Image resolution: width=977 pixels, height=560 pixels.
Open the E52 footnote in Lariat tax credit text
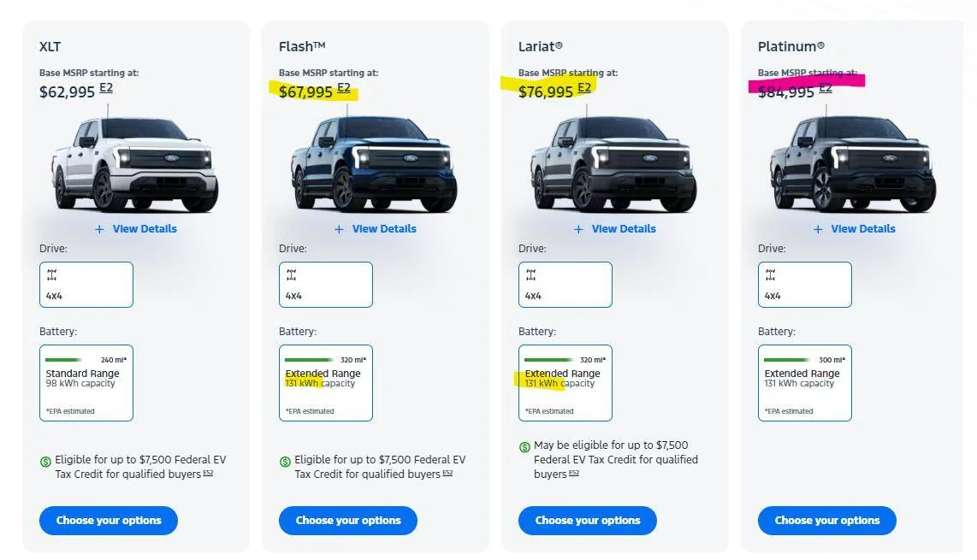click(574, 474)
